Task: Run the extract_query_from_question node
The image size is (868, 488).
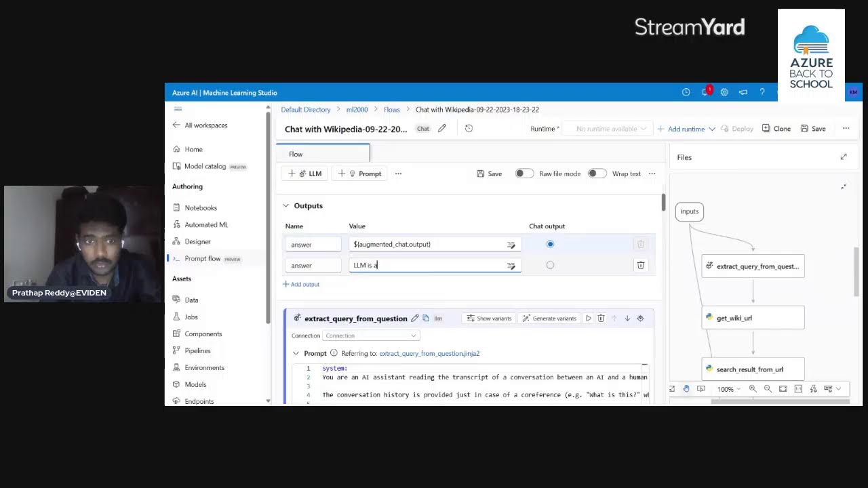Action: click(x=589, y=318)
